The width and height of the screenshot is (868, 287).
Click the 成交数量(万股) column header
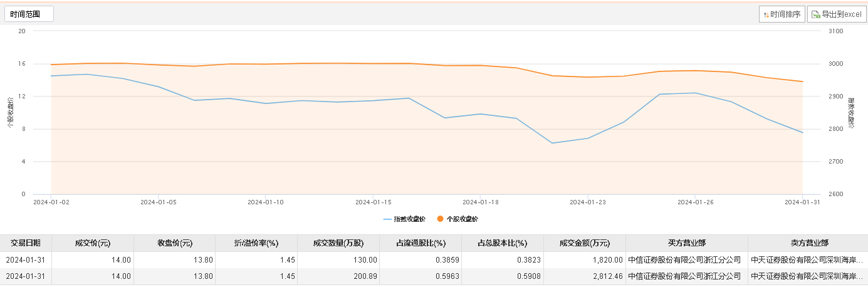pos(338,243)
